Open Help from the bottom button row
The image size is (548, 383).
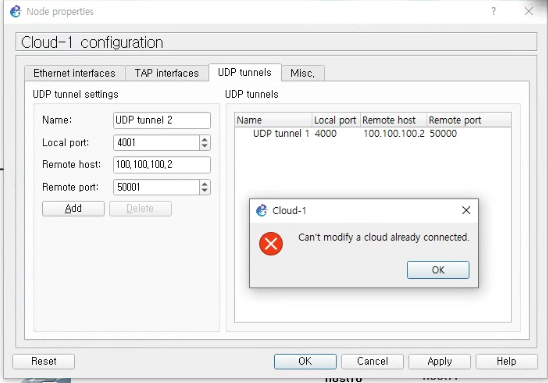(x=506, y=361)
